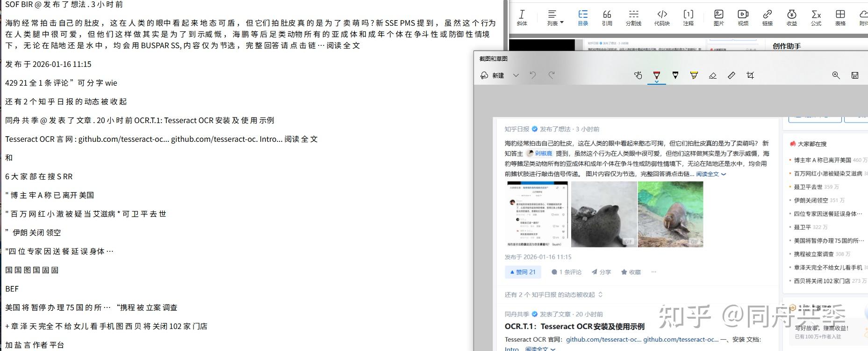Click trending item 西贝将关闭102家门店 in the snip
The height and width of the screenshot is (351, 868).
(822, 281)
